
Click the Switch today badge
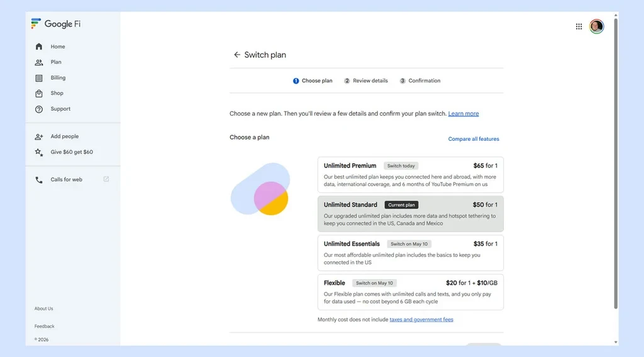point(401,166)
